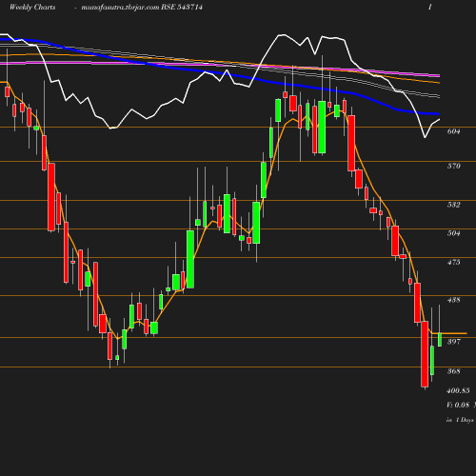Screen dimensions: 476x476
Task: Click the 504 price axis label
Action: pyautogui.click(x=453, y=233)
